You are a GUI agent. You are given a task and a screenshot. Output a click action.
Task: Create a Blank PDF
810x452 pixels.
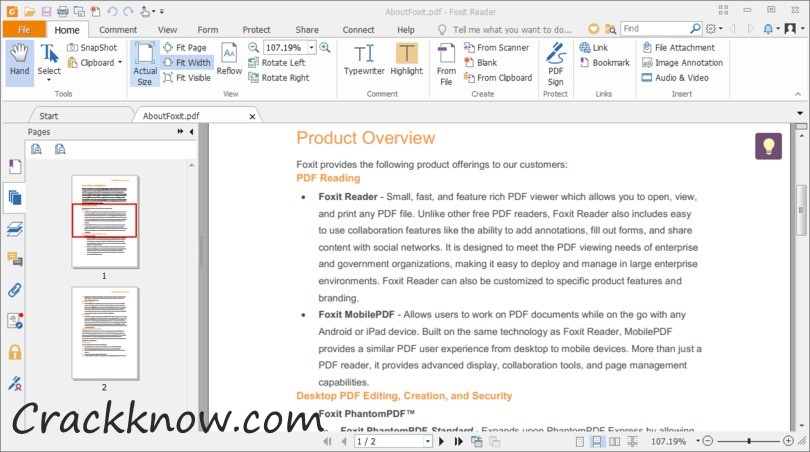pos(480,63)
